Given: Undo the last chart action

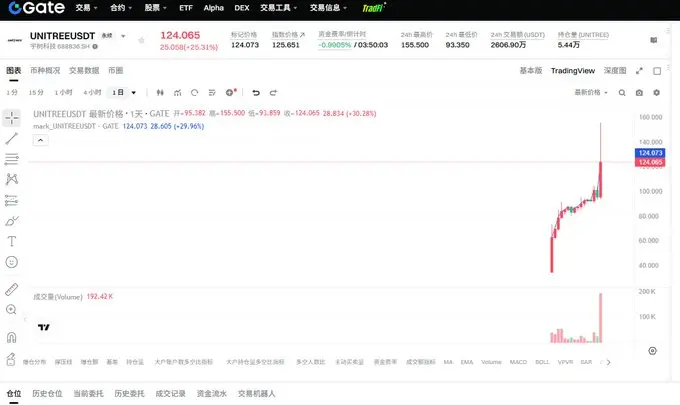Looking at the screenshot, I should tap(256, 92).
